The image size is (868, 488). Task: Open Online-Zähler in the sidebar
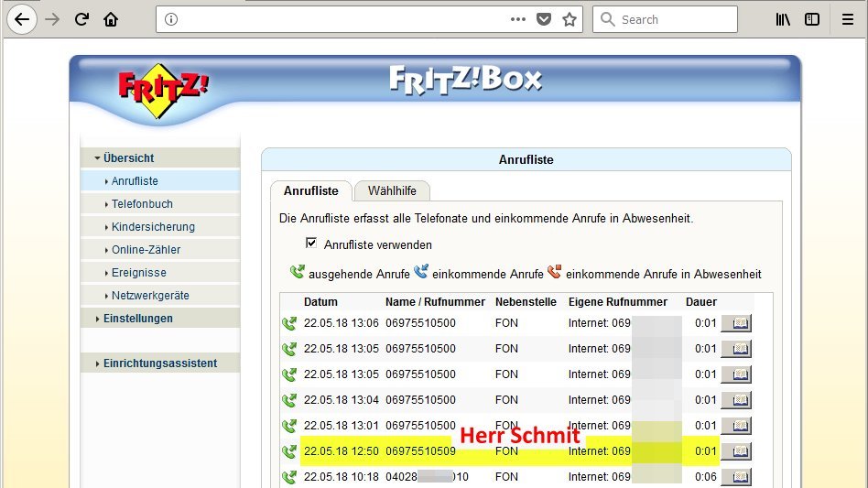pos(160,250)
